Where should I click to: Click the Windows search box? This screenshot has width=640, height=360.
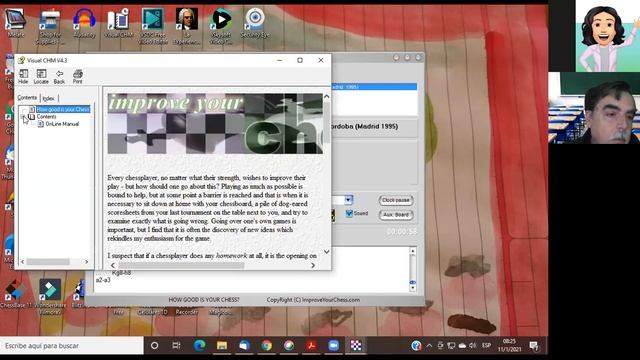[x=72, y=346]
